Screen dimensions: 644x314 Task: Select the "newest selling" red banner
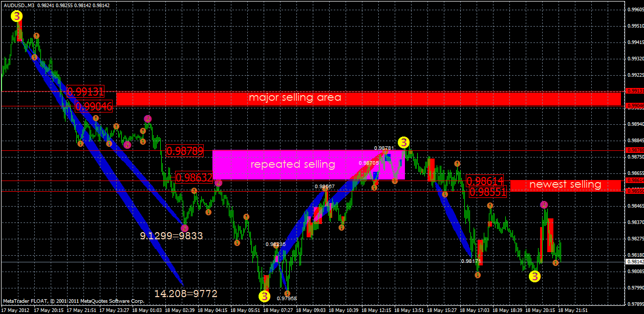pyautogui.click(x=566, y=185)
